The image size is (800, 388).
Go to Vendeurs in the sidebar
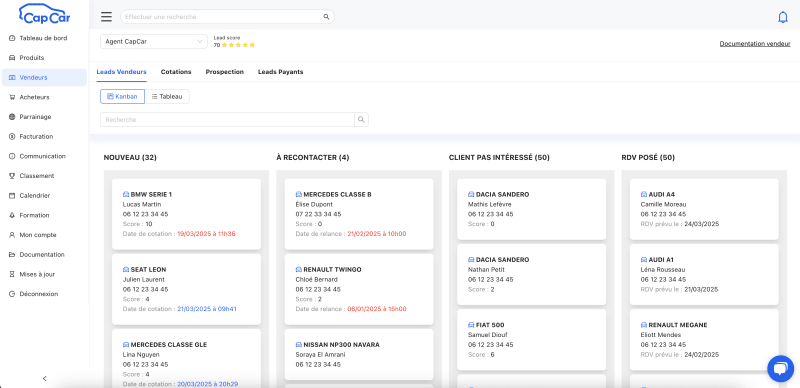[44, 78]
